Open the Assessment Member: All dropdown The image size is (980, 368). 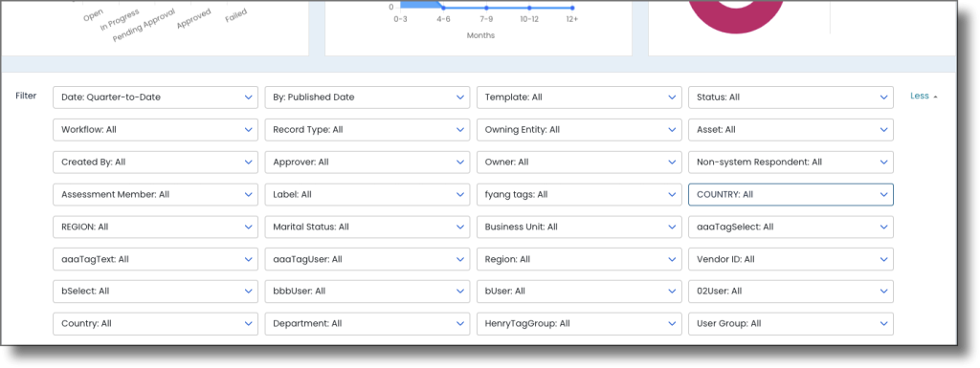(156, 195)
